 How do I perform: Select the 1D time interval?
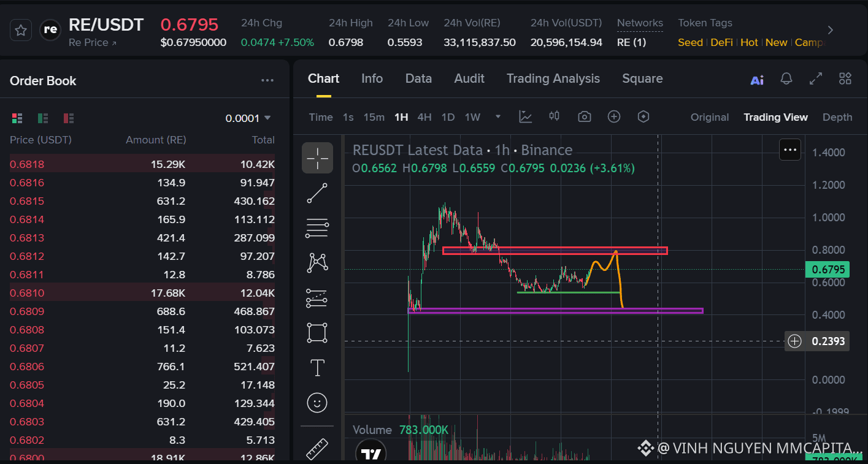[448, 117]
